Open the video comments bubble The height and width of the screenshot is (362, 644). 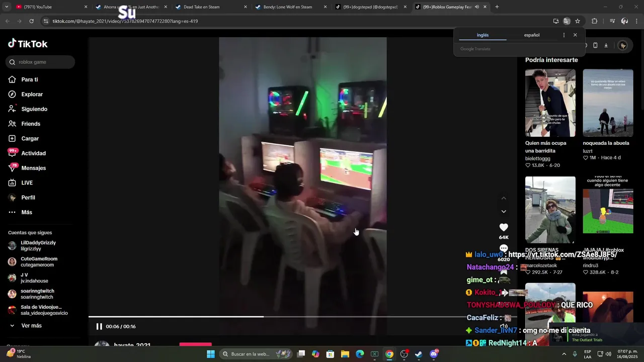[x=504, y=248]
